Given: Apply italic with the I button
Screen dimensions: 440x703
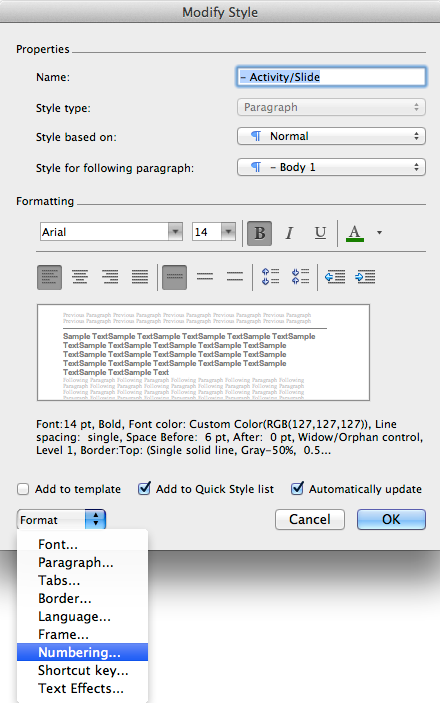Looking at the screenshot, I should [x=289, y=233].
